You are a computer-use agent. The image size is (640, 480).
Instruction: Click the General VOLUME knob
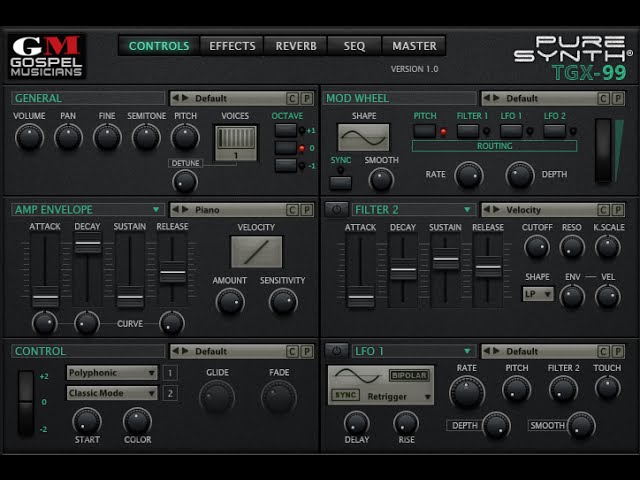29,138
